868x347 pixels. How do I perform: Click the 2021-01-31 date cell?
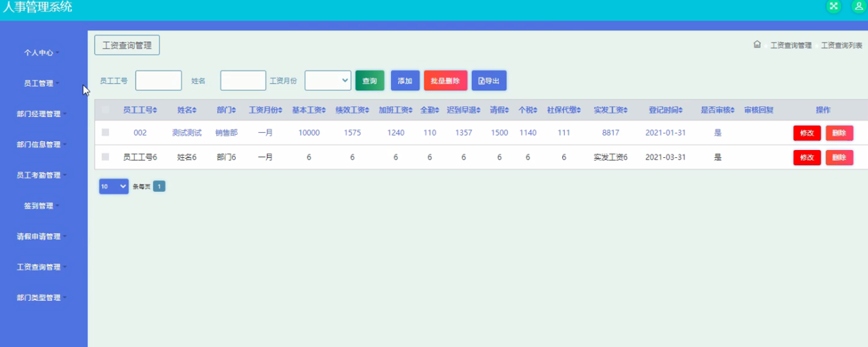coord(665,133)
